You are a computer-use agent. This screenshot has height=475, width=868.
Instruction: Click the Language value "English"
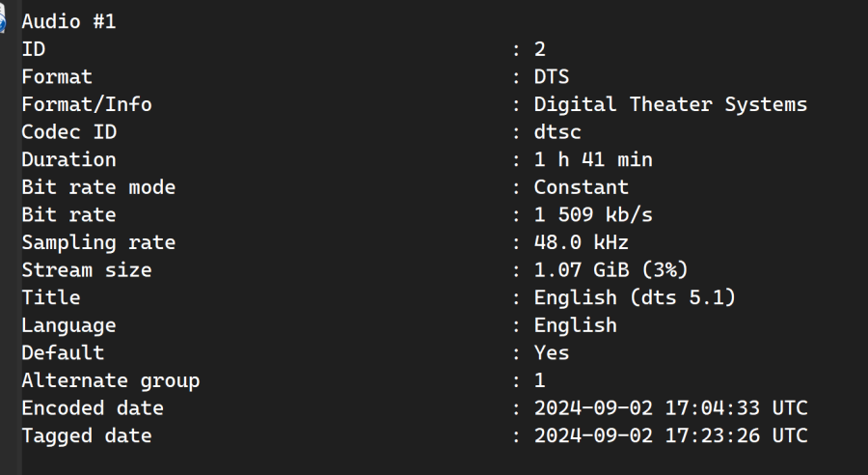(575, 325)
